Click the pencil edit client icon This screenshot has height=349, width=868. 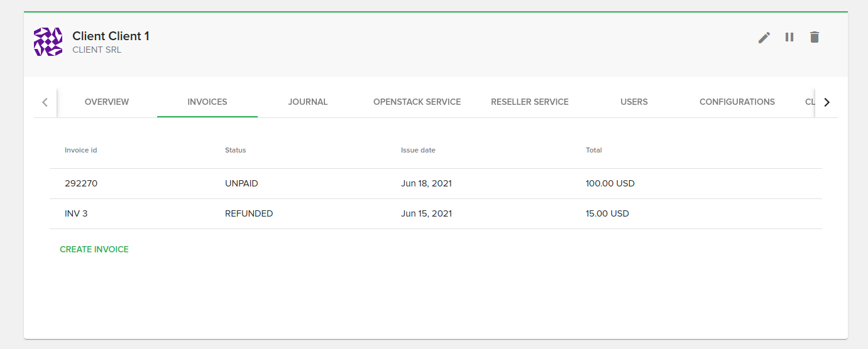point(764,38)
